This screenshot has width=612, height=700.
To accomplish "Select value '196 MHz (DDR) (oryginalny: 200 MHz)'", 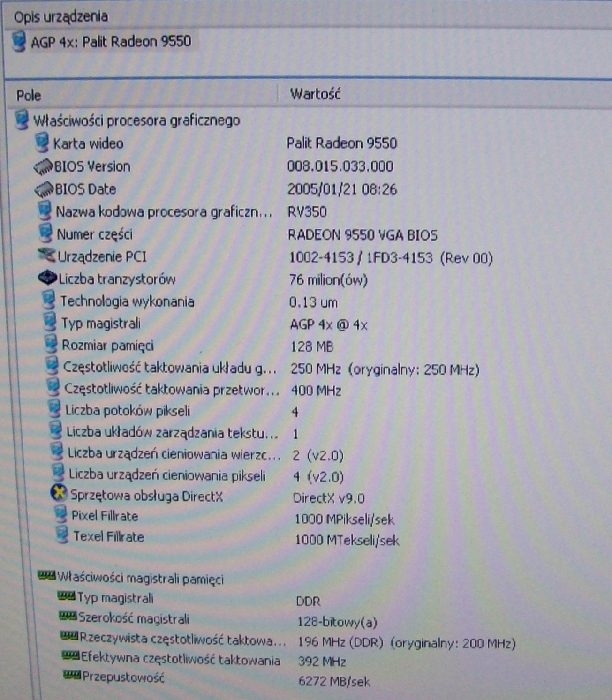I will 407,642.
